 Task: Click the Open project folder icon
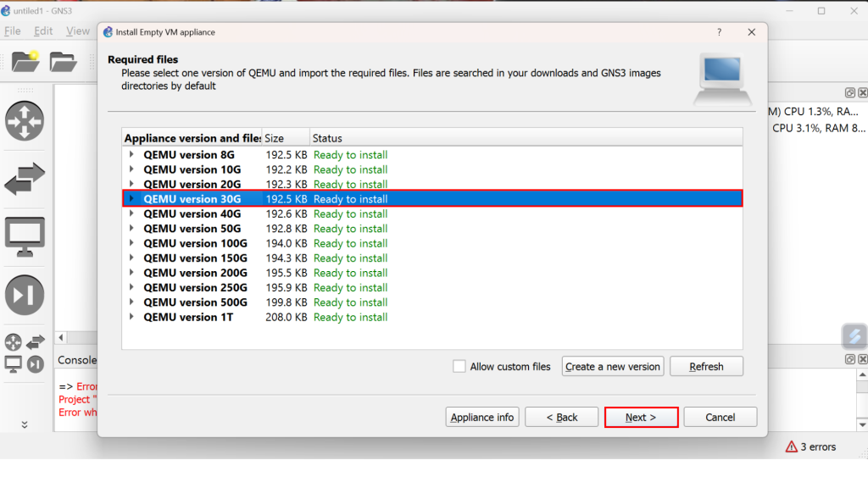[x=64, y=61]
